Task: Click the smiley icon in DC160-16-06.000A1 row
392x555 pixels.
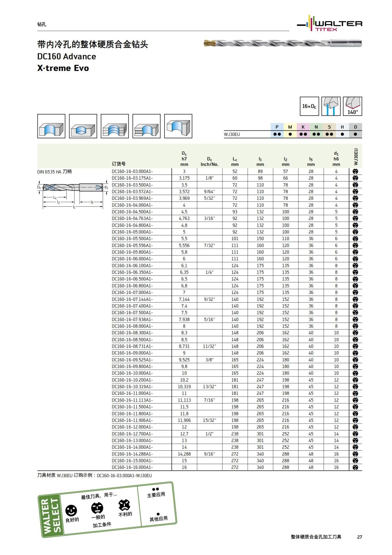Action: (355, 259)
